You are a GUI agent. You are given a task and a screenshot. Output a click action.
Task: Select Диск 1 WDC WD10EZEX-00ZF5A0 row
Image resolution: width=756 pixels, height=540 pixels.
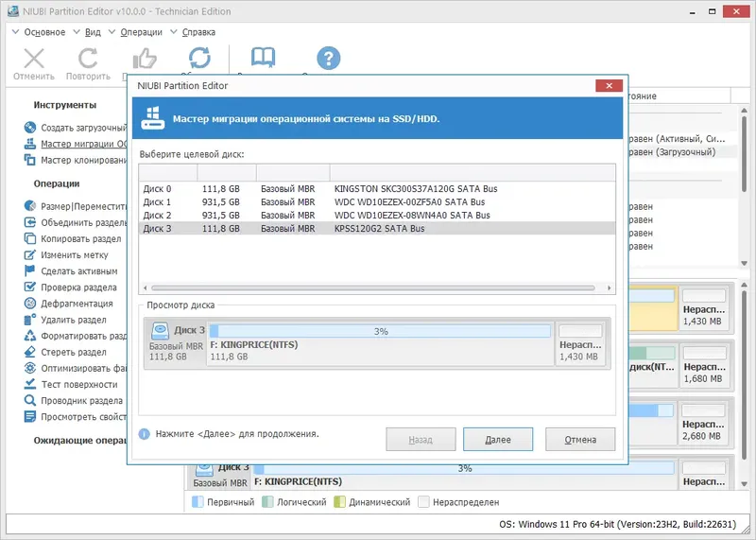[377, 201]
